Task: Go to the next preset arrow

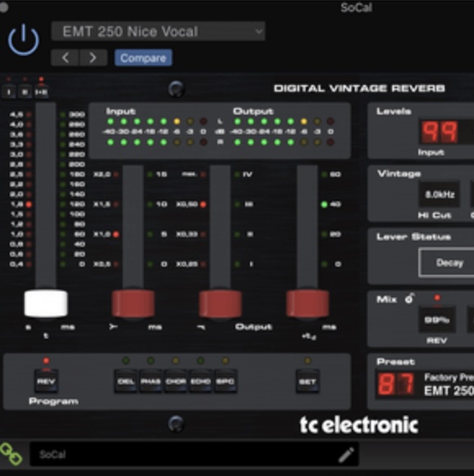Action: pyautogui.click(x=93, y=57)
